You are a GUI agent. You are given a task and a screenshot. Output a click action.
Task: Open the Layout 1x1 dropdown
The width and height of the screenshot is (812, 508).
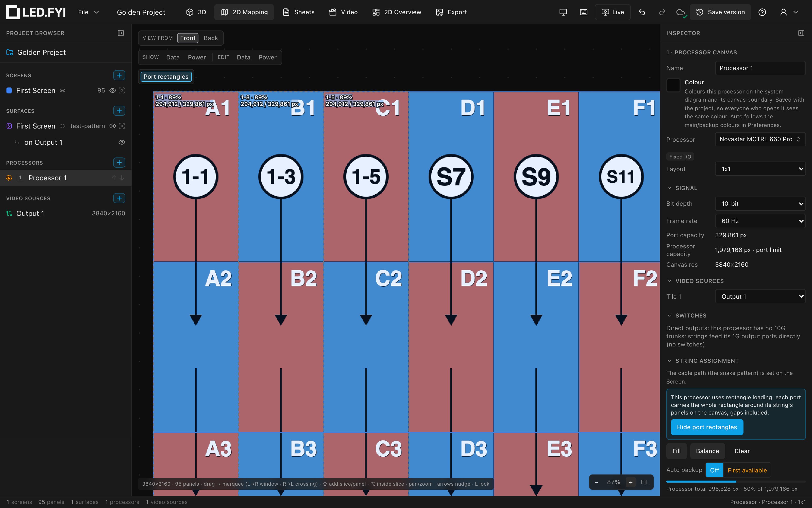760,169
